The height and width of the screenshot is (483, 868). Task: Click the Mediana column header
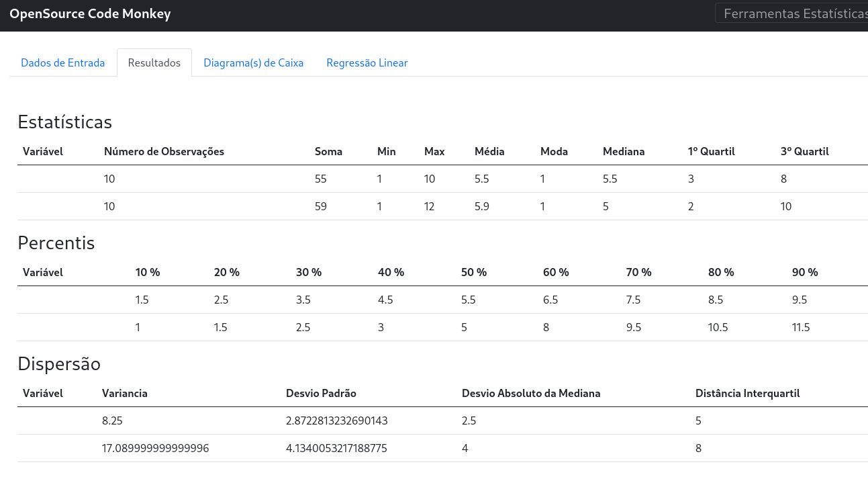624,151
